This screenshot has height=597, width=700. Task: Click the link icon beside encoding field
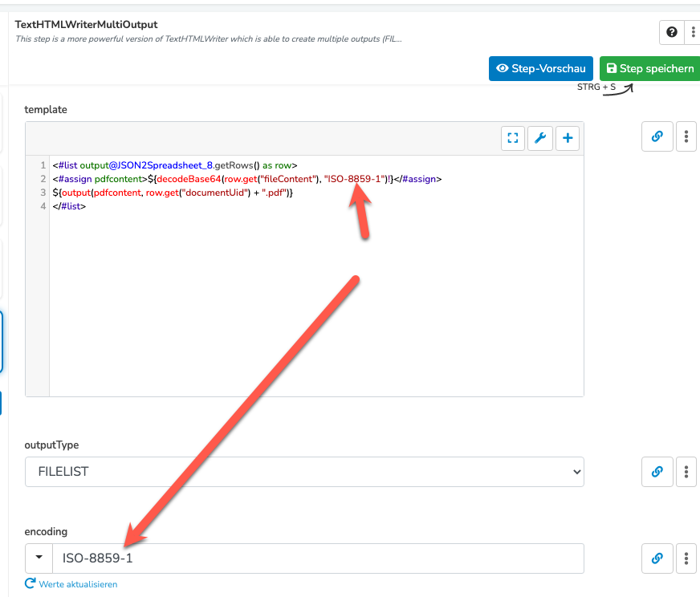(657, 558)
